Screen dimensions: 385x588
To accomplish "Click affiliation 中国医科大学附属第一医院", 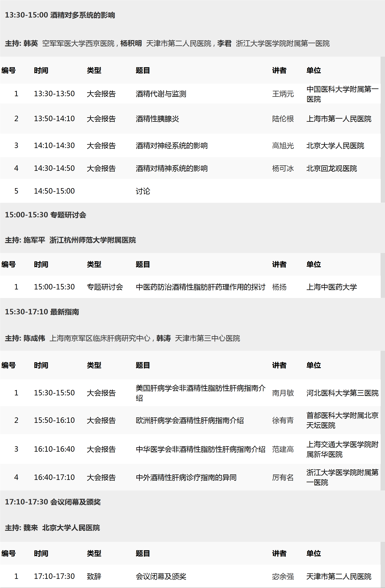I will pos(343,94).
